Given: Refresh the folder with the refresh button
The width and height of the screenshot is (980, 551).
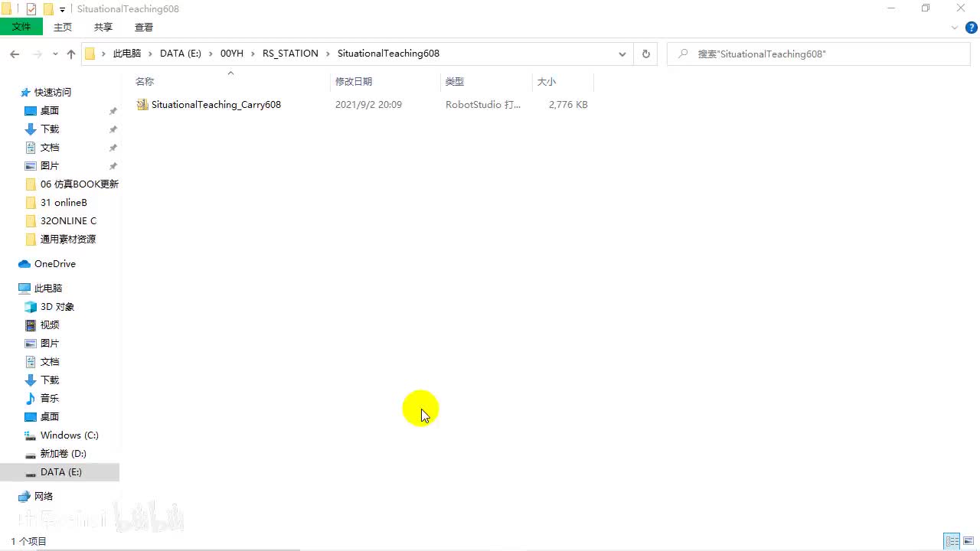Looking at the screenshot, I should coord(645,54).
